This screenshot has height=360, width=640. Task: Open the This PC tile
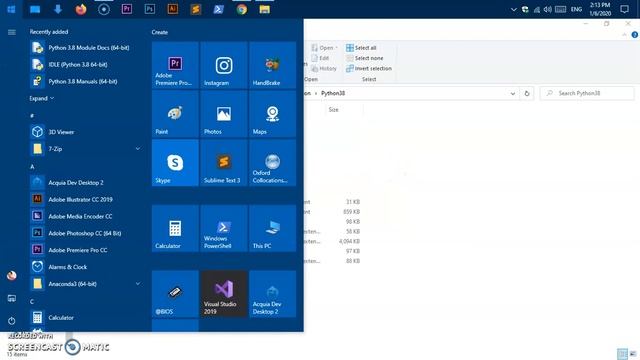273,228
